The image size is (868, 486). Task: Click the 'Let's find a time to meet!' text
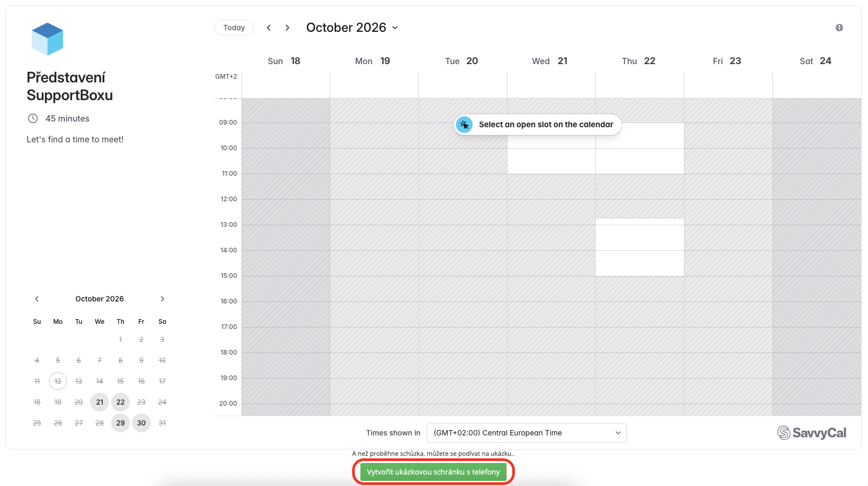[x=75, y=139]
